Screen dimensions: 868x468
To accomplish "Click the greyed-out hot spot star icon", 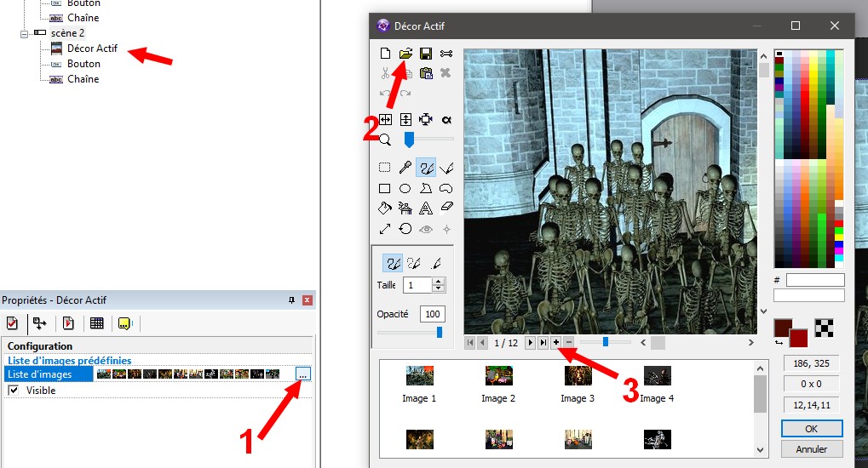I will pos(446,229).
